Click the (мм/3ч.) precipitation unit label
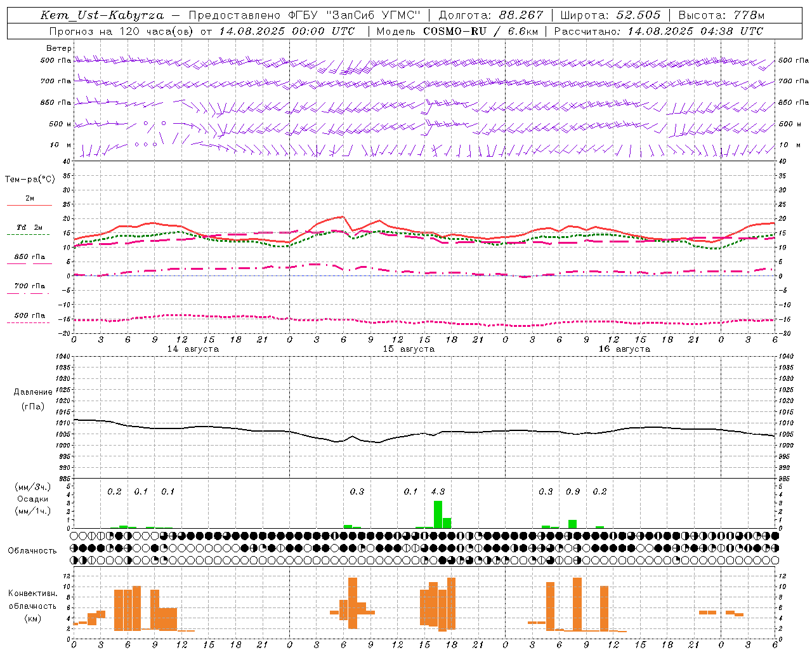Image resolution: width=812 pixels, height=650 pixels. (x=33, y=487)
